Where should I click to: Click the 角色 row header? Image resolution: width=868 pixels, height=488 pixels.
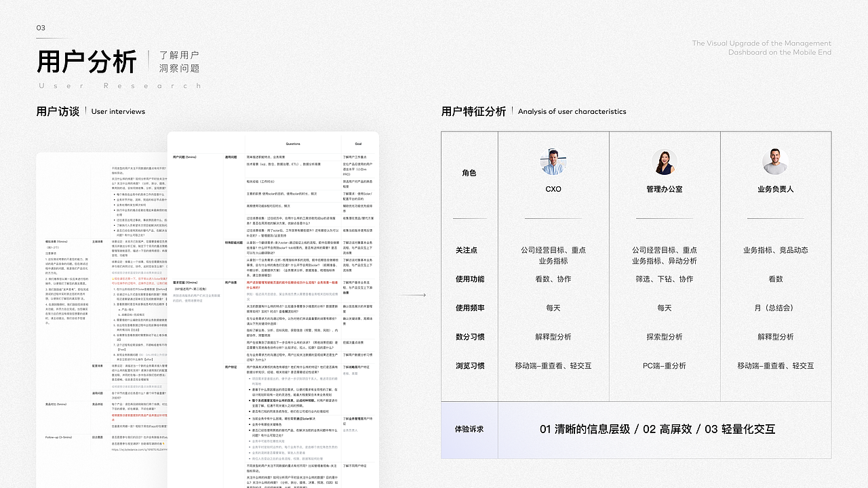pyautogui.click(x=469, y=173)
